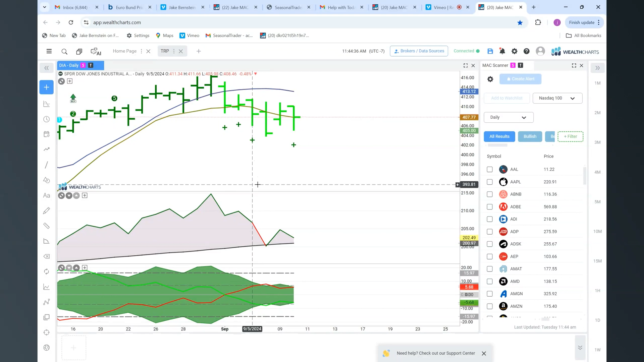Click the + Filter button
The image size is (644, 362).
point(570,136)
